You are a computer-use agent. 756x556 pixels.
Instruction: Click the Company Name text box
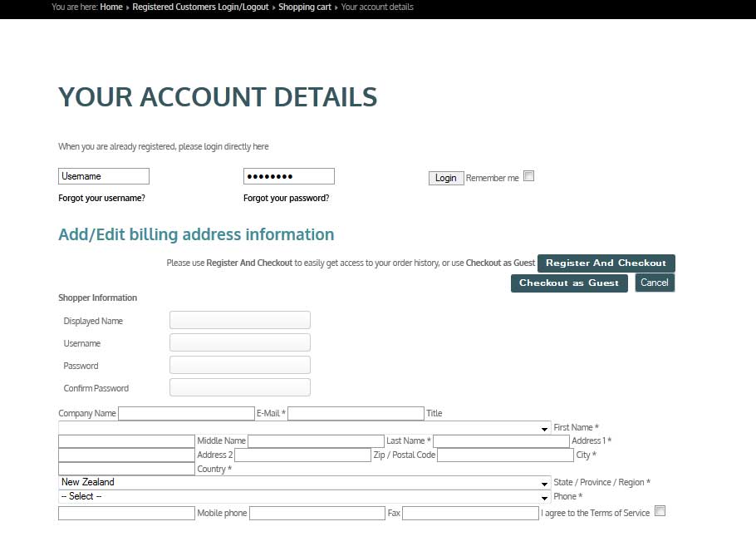187,413
